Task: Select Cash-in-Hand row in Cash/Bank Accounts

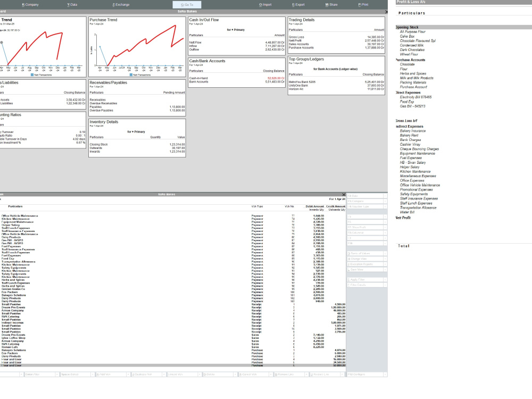Action: point(237,78)
